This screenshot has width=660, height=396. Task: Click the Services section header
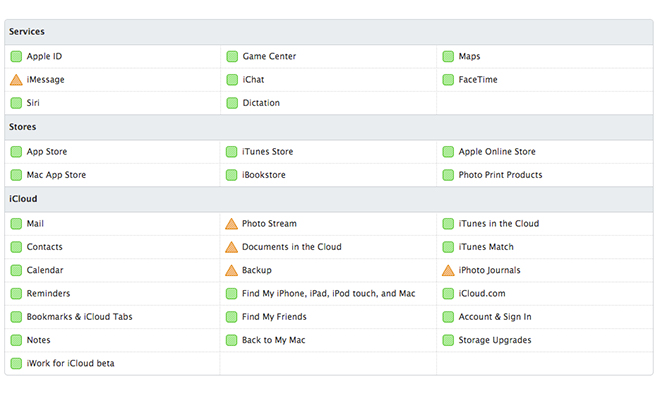tap(329, 32)
